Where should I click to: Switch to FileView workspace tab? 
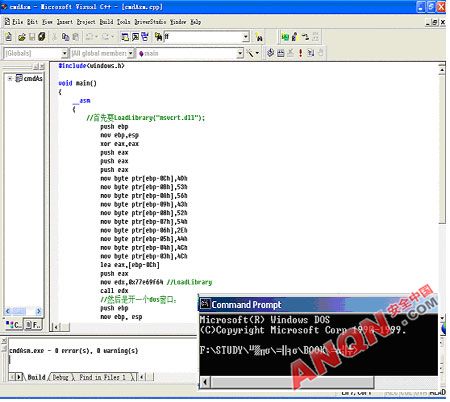pyautogui.click(x=33, y=324)
